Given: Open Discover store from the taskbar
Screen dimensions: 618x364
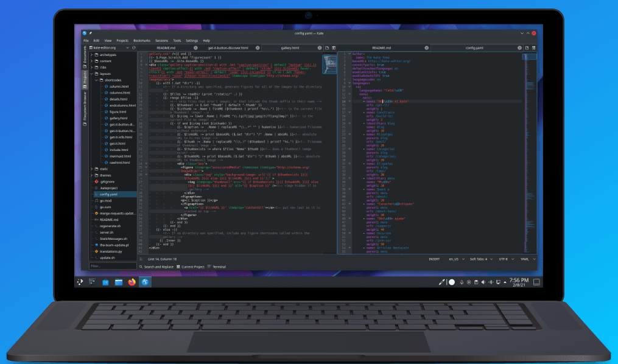Looking at the screenshot, I should (x=105, y=282).
